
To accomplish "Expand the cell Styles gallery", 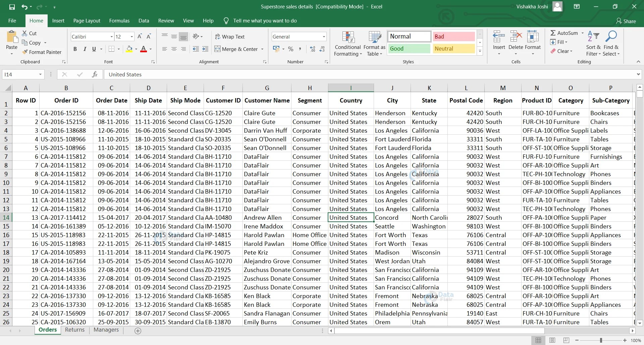I will (480, 51).
